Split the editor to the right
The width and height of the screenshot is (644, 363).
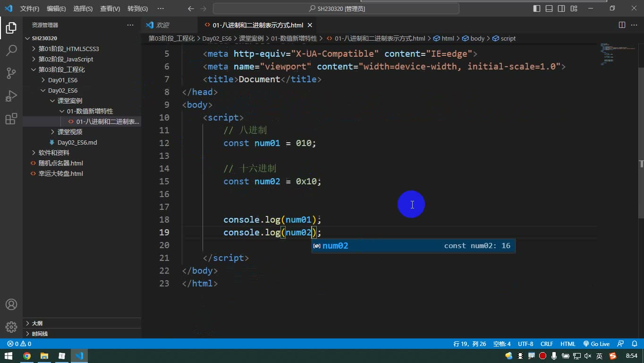[x=622, y=25]
